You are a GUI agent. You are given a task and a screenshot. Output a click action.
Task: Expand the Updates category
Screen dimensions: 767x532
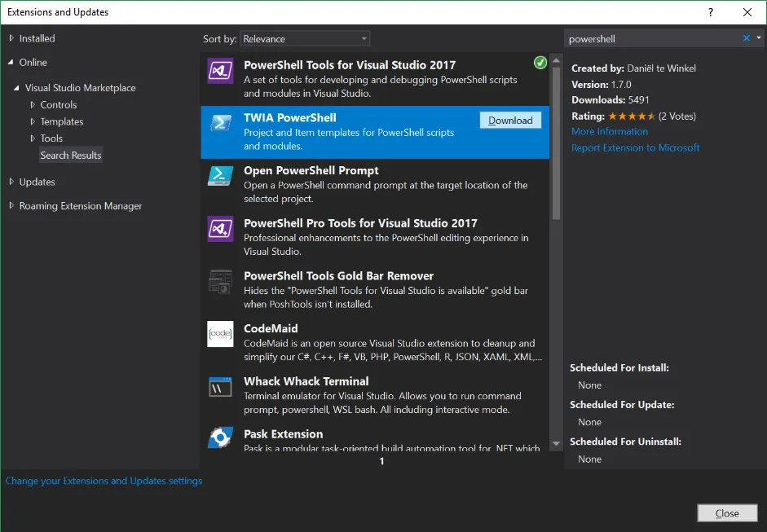tap(11, 182)
